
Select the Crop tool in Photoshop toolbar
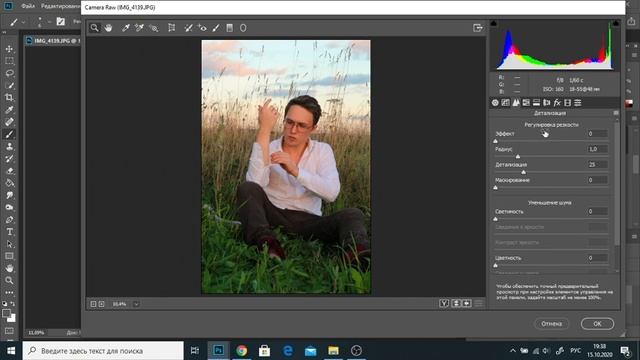click(9, 98)
